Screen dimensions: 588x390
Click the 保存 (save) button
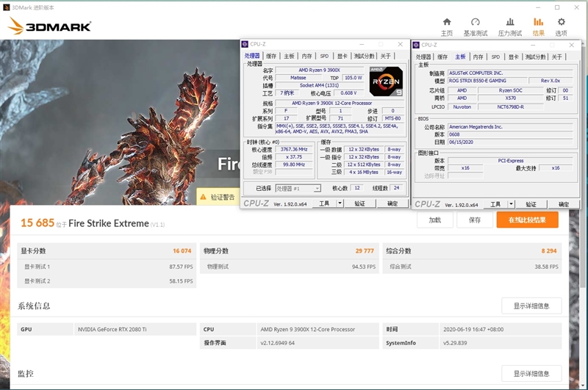point(475,220)
